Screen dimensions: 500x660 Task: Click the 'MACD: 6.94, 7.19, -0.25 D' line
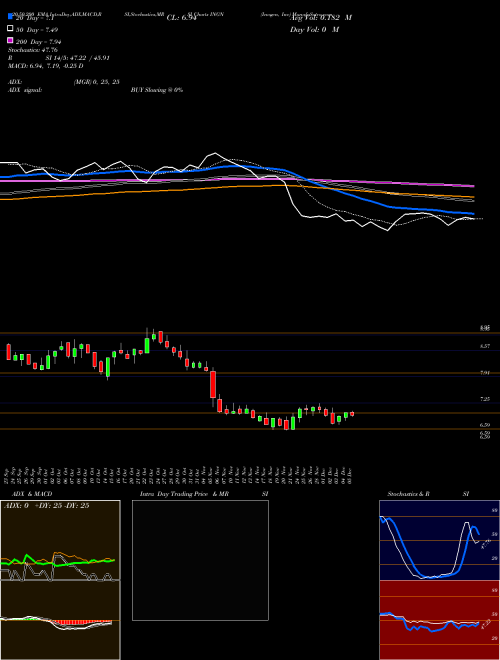pyautogui.click(x=46, y=66)
